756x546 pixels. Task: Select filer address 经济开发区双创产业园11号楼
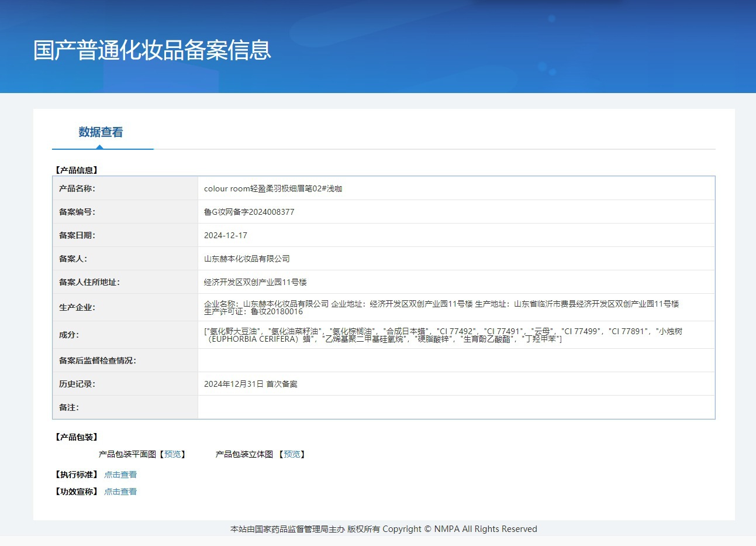pos(256,282)
